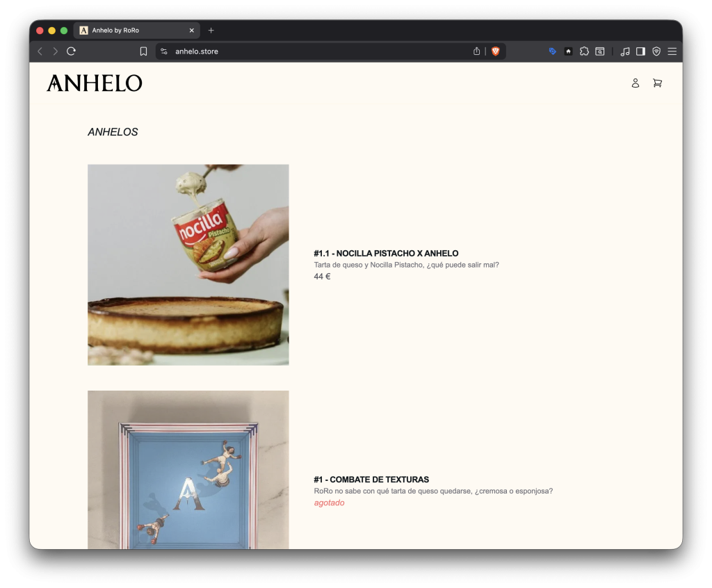Open #1 - COMBATE DE TEXTURAS title

pyautogui.click(x=371, y=480)
